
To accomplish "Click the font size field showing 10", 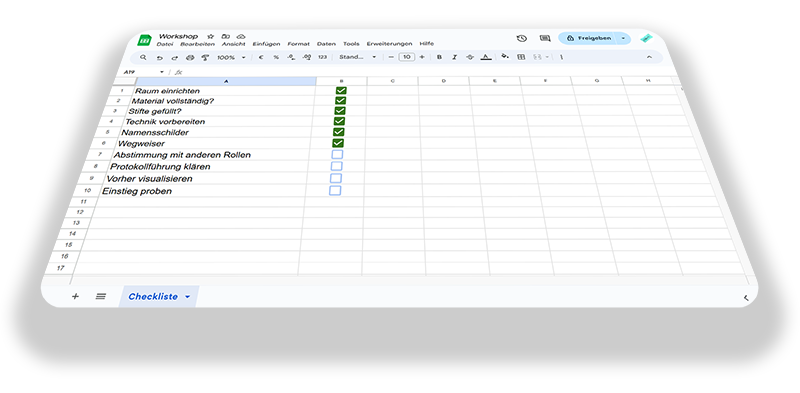I will click(406, 57).
